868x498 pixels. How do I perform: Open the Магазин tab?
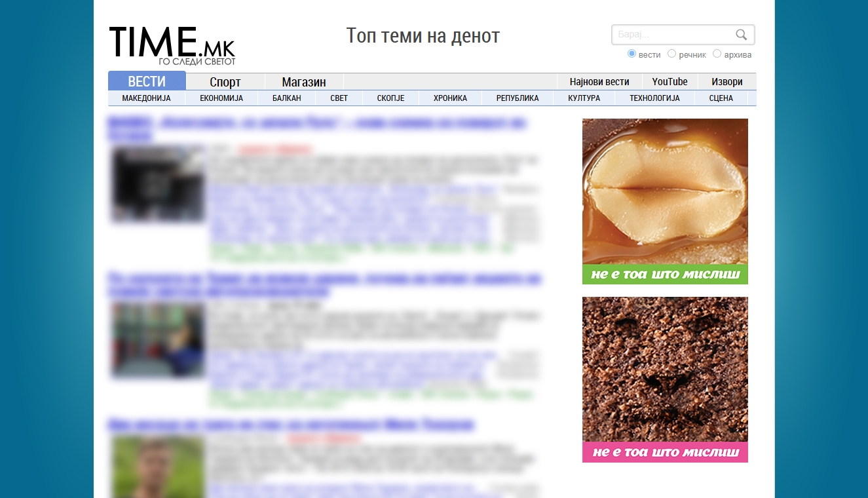(304, 82)
